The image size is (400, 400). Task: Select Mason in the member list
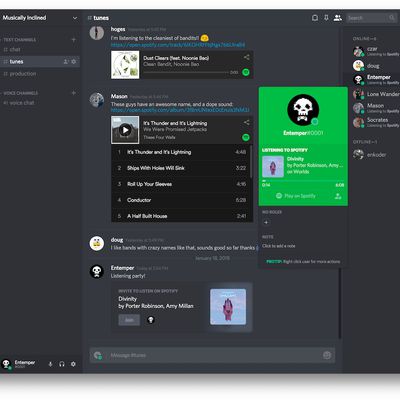click(x=376, y=108)
